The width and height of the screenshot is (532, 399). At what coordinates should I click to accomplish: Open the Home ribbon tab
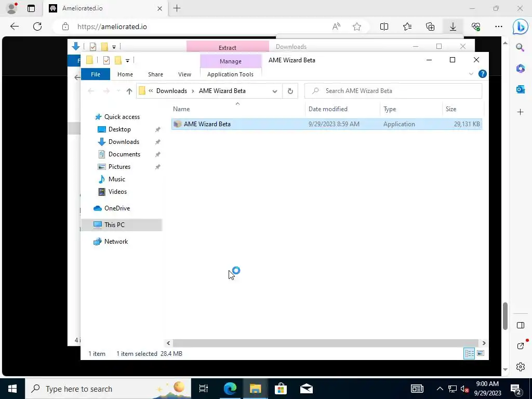point(125,74)
